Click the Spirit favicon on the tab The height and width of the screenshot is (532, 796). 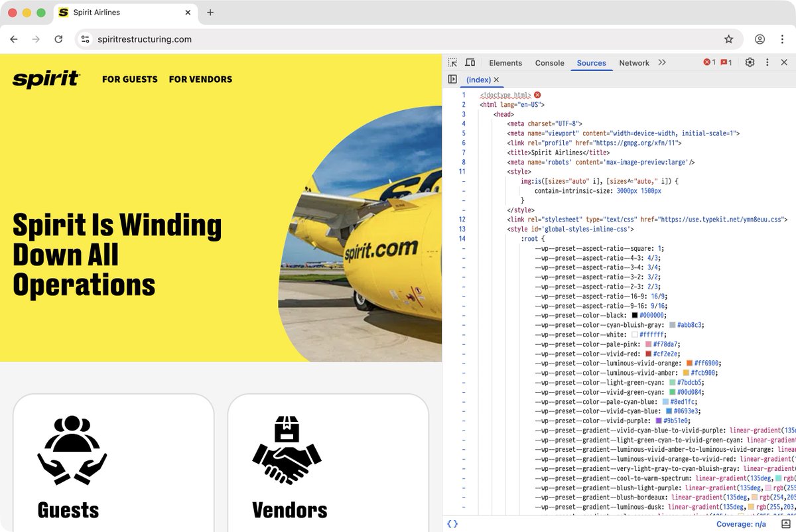[64, 13]
